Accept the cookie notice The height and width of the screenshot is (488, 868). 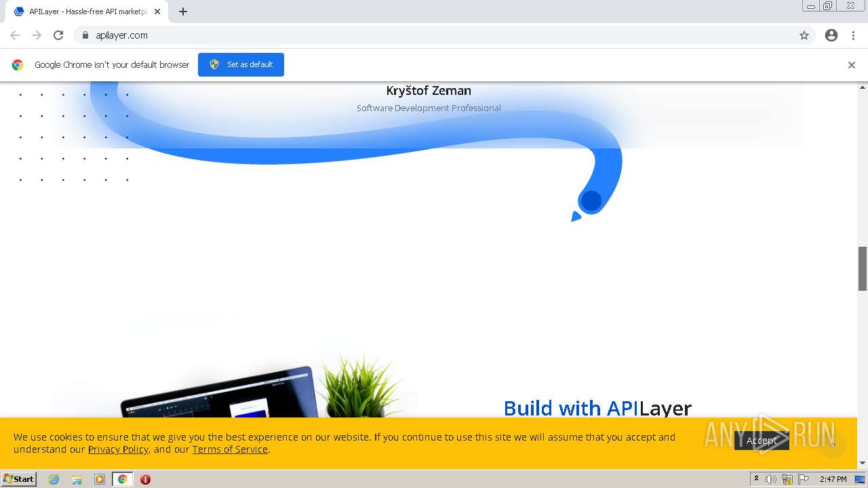point(762,441)
